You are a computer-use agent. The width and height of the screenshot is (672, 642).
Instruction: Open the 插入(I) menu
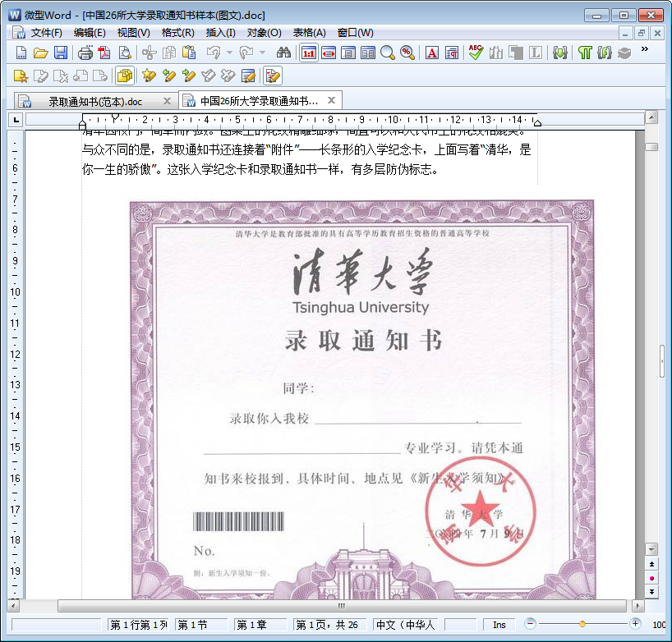(x=221, y=33)
